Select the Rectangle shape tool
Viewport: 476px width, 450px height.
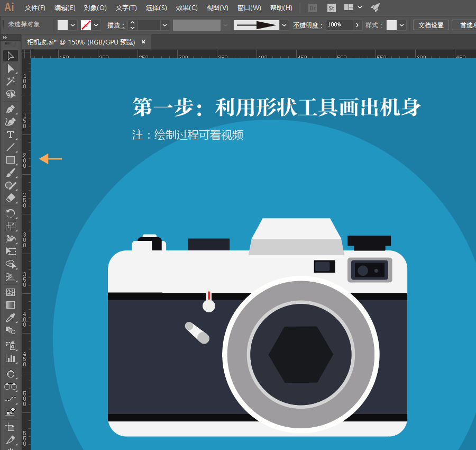click(x=11, y=160)
